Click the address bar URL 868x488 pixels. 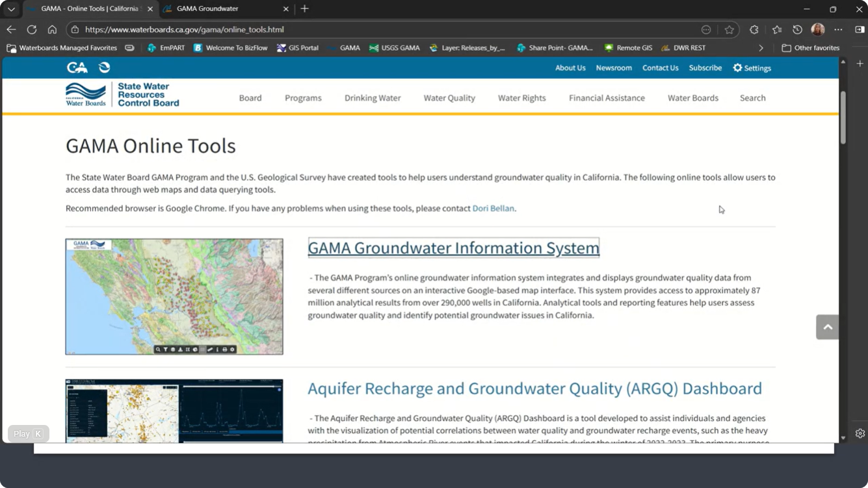pos(185,29)
